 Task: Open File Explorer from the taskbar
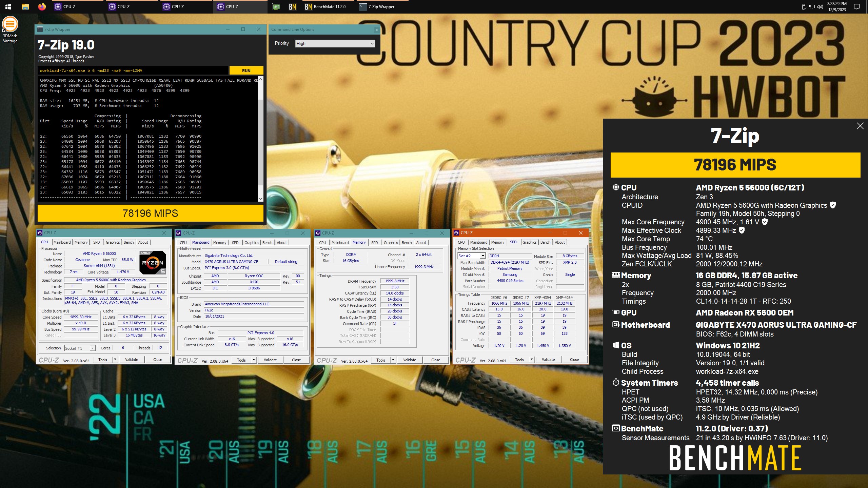coord(25,6)
